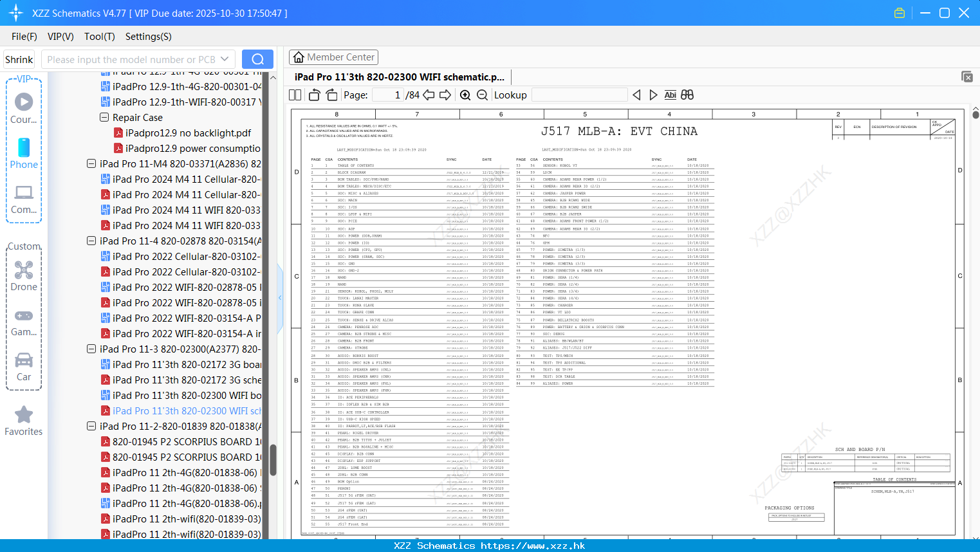Open the Car category
This screenshot has height=552, width=980.
pos(24,366)
